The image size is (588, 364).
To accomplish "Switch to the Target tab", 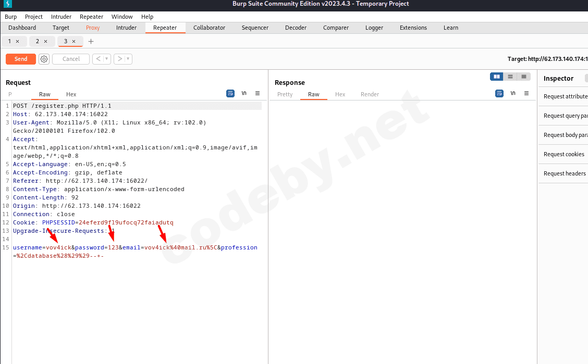I will click(x=61, y=28).
